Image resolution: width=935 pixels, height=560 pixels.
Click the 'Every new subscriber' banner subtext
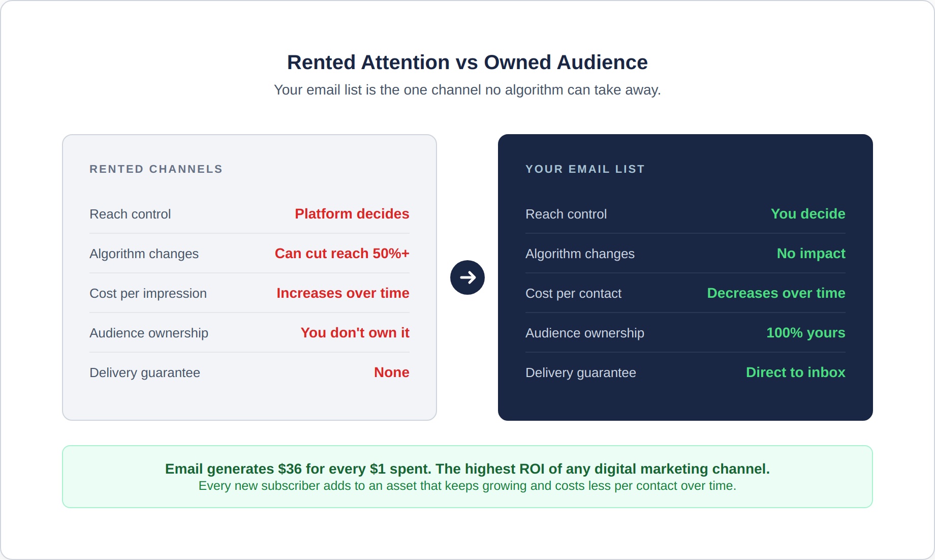(467, 486)
